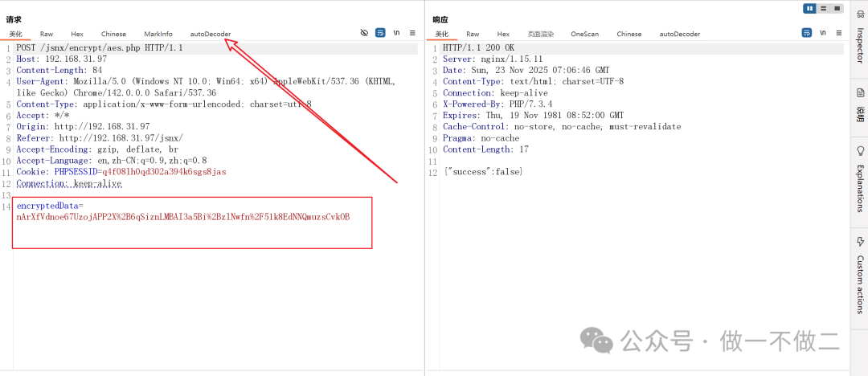Click the response Content-Length: 17 header
868x376 pixels.
(x=485, y=149)
